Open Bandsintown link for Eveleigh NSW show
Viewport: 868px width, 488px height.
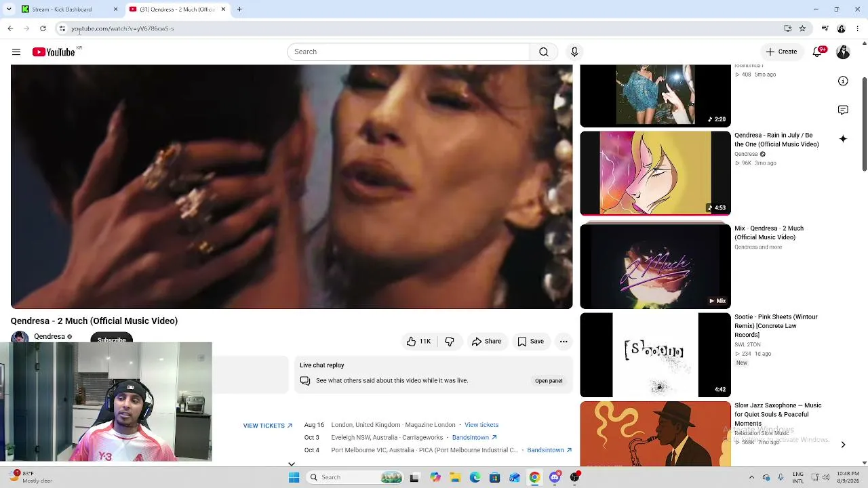[475, 438]
